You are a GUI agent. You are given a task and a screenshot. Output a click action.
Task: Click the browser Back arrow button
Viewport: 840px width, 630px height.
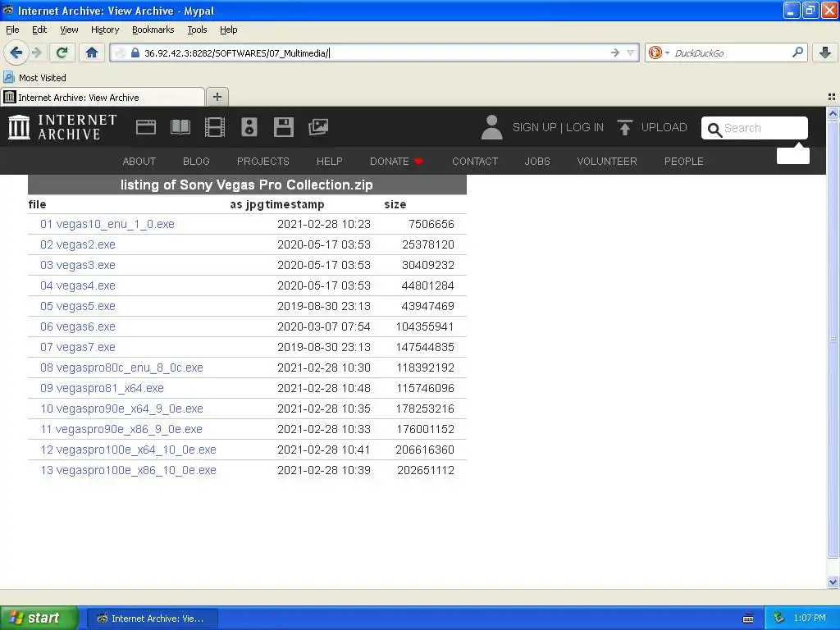pyautogui.click(x=16, y=52)
